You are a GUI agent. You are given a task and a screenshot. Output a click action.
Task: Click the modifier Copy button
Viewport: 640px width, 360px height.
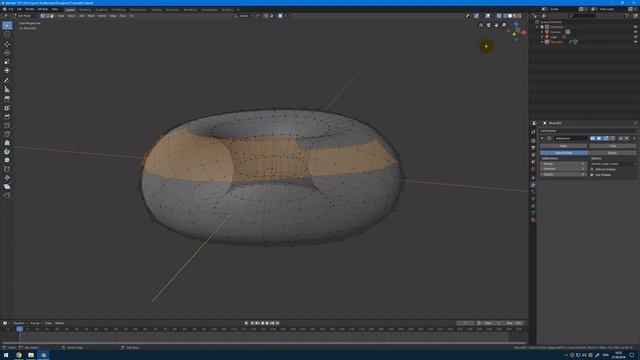click(612, 146)
